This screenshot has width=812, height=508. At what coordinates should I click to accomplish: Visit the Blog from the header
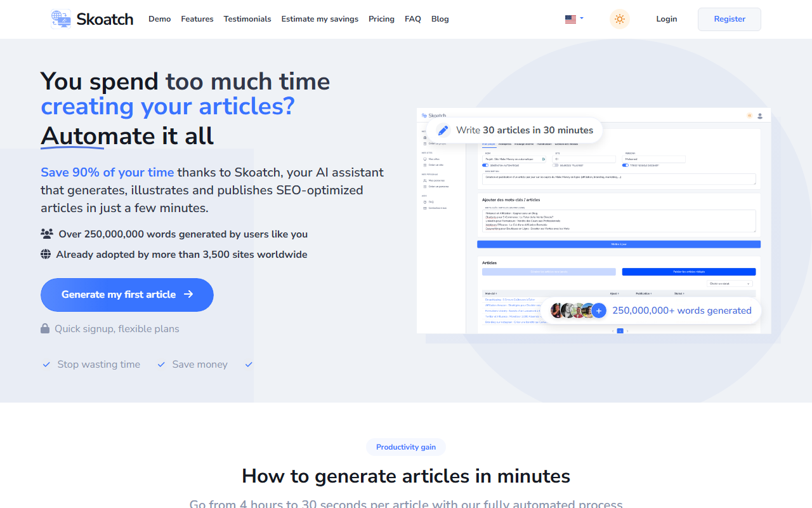point(440,19)
